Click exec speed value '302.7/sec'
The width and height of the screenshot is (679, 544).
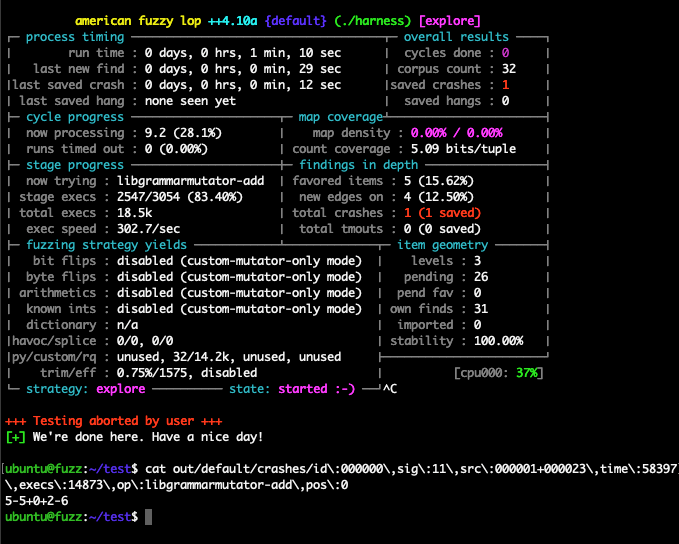point(149,229)
